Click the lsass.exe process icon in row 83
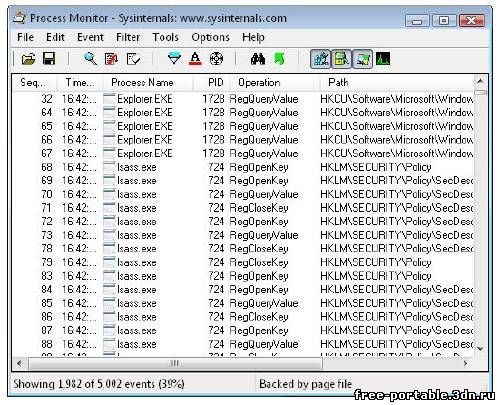The width and height of the screenshot is (500, 405). click(109, 276)
